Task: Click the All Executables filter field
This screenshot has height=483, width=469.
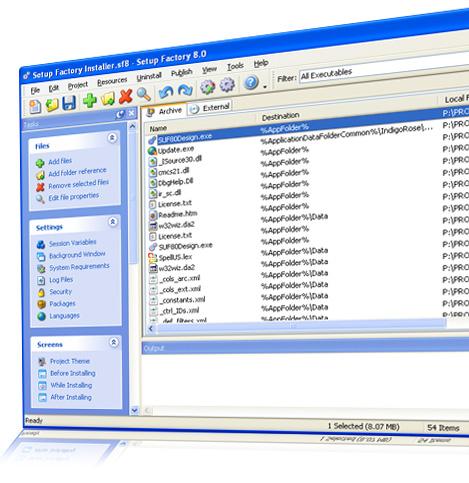Action: pyautogui.click(x=383, y=68)
